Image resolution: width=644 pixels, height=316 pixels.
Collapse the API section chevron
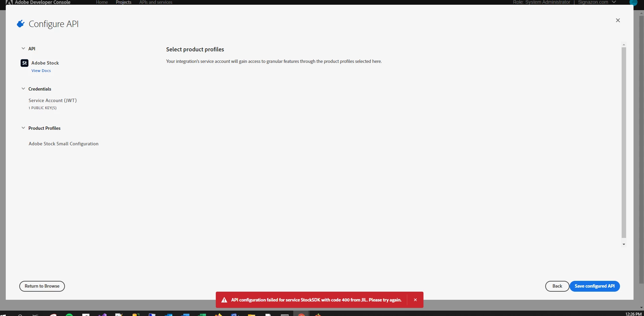click(x=23, y=48)
